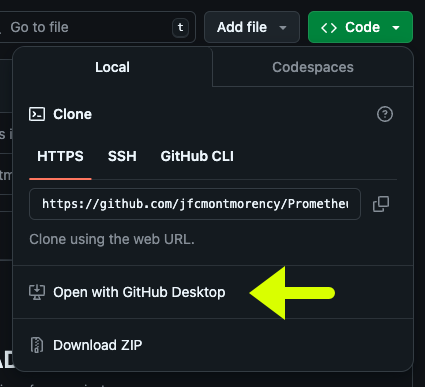Copy the HTTPS clone URL to clipboard
The height and width of the screenshot is (387, 425).
tap(381, 204)
